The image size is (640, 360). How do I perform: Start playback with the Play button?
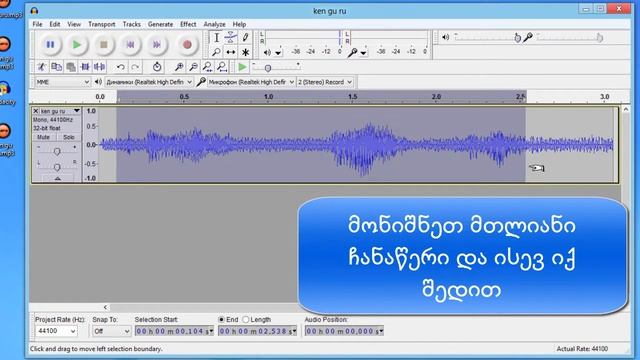[77, 44]
